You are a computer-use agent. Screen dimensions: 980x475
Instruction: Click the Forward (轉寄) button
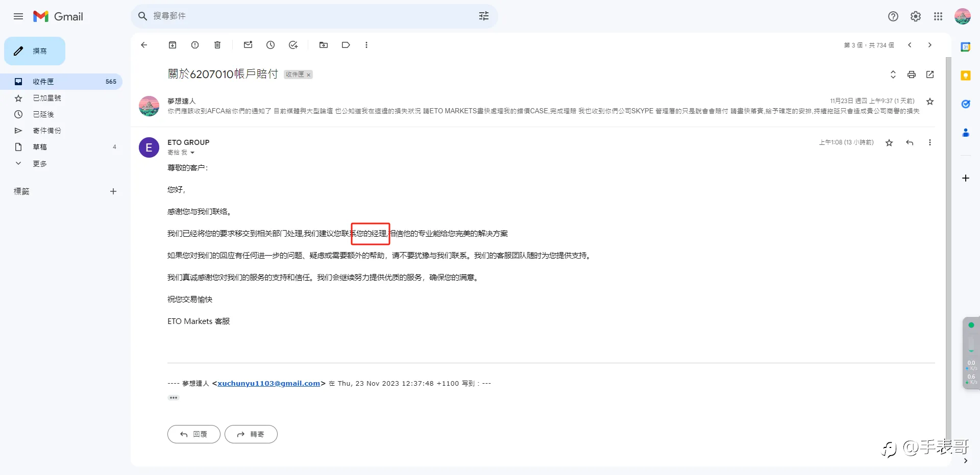coord(251,434)
